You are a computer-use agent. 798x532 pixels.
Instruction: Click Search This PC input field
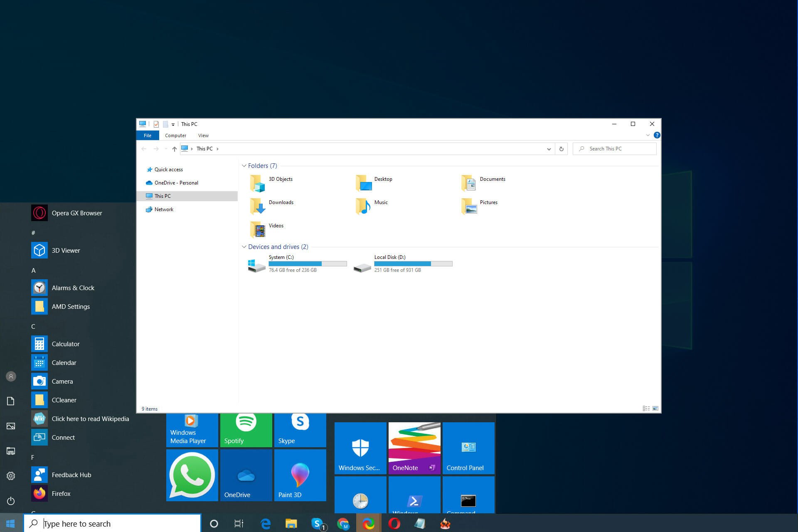coord(616,148)
